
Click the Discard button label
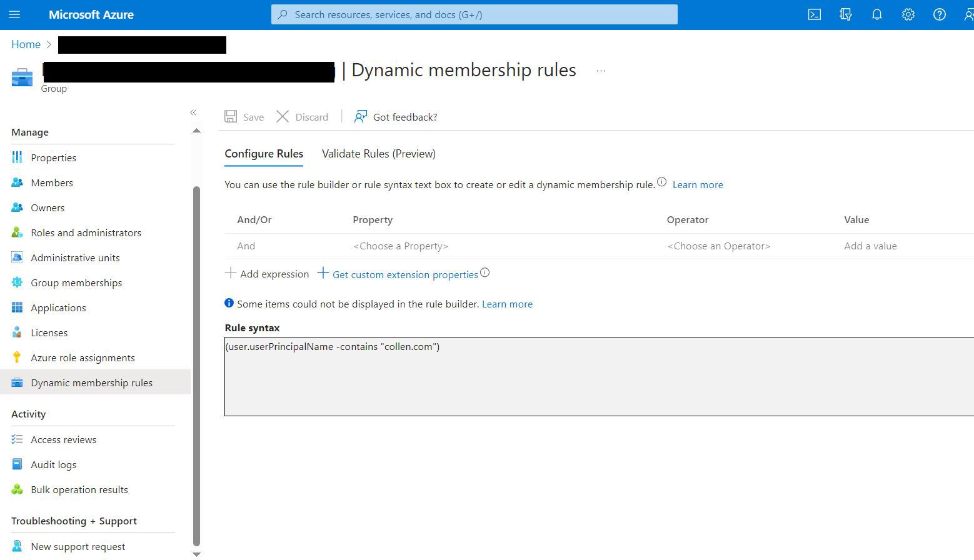tap(311, 117)
